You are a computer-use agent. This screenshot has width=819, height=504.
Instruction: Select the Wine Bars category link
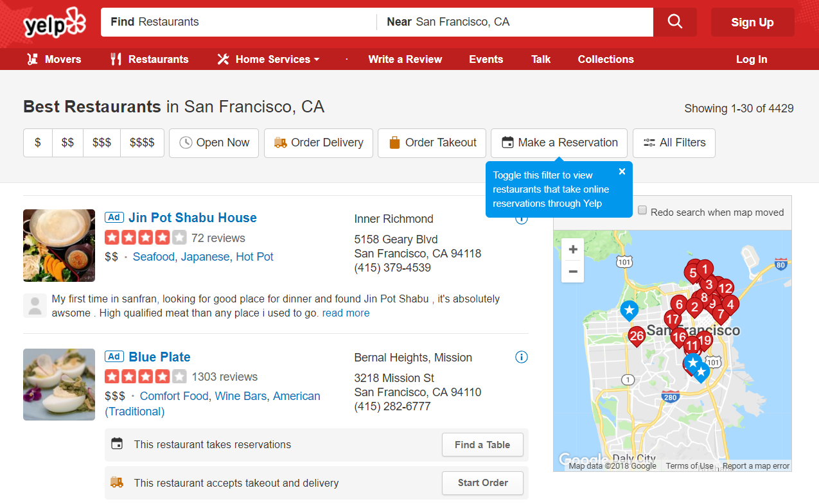point(240,396)
